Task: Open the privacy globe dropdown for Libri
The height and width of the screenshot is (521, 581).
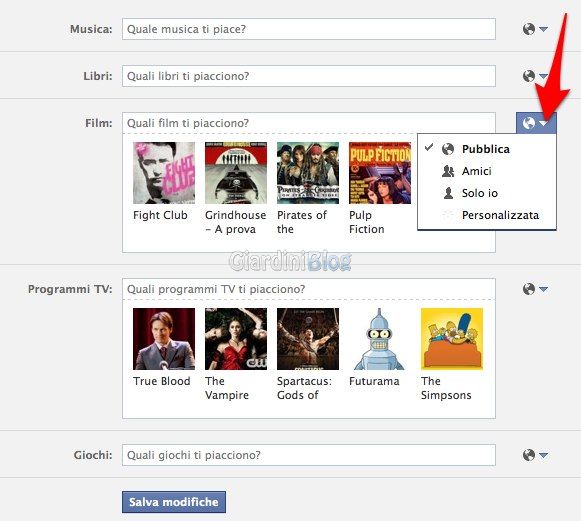Action: click(x=535, y=76)
